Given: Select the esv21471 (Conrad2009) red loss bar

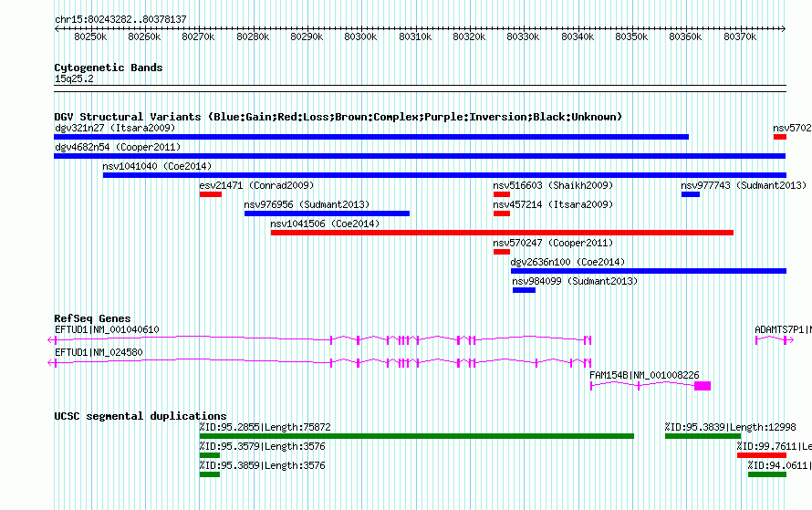Looking at the screenshot, I should point(210,194).
